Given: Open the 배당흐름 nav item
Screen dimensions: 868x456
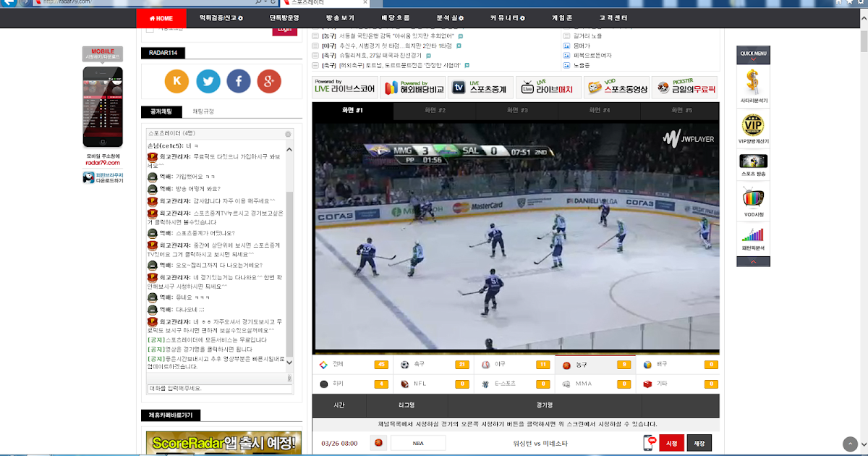Looking at the screenshot, I should tap(395, 17).
